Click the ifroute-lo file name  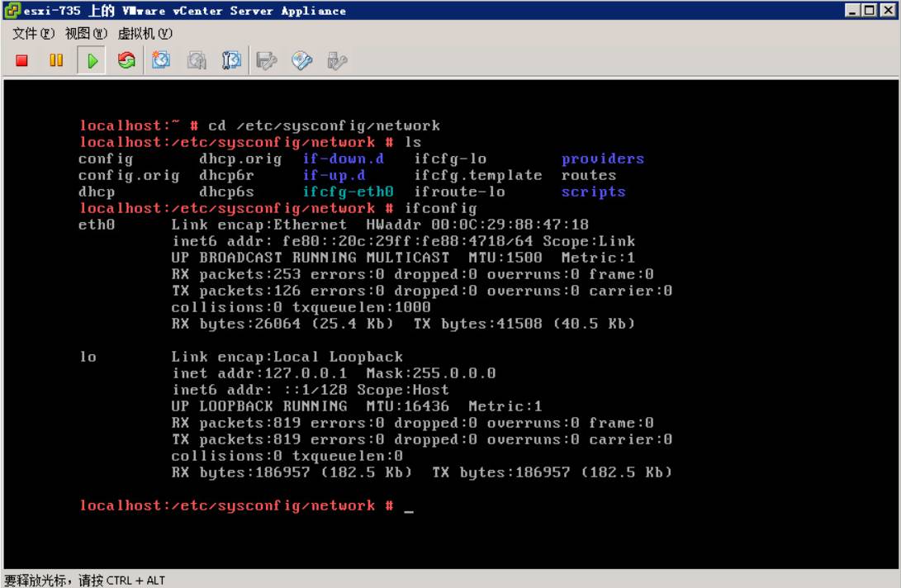pos(460,192)
